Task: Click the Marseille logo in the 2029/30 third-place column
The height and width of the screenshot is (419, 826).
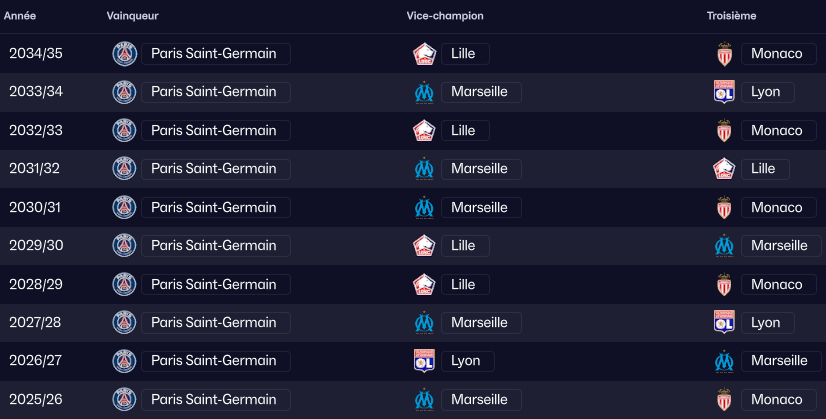Action: (724, 246)
